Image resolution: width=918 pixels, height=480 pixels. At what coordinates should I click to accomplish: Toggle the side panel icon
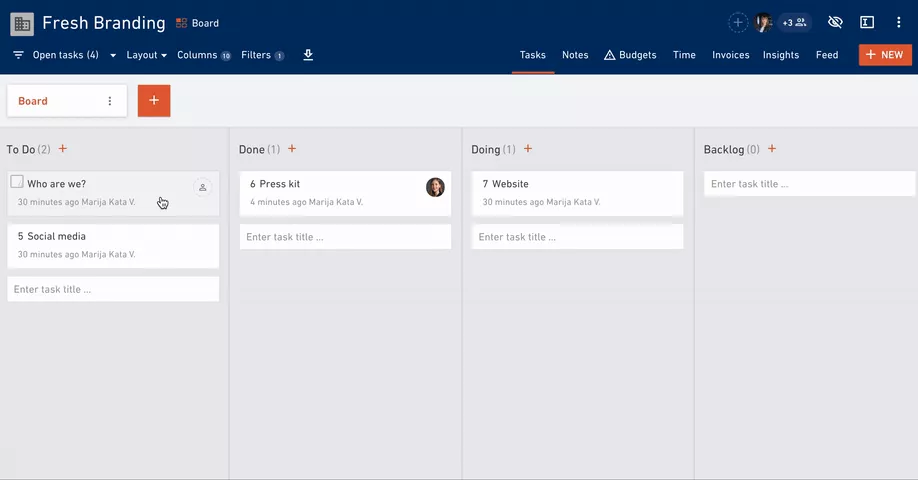[x=867, y=23]
